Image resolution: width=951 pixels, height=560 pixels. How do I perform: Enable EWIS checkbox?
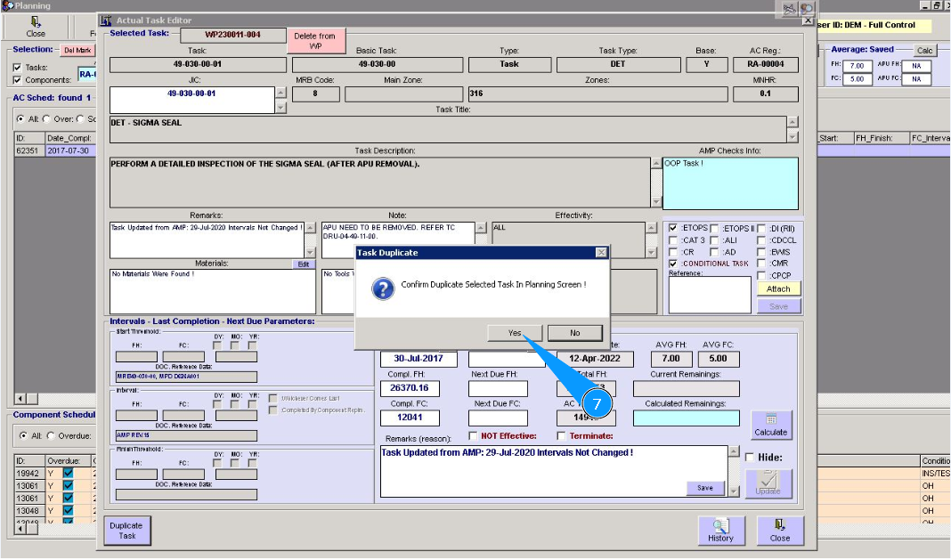pyautogui.click(x=761, y=252)
